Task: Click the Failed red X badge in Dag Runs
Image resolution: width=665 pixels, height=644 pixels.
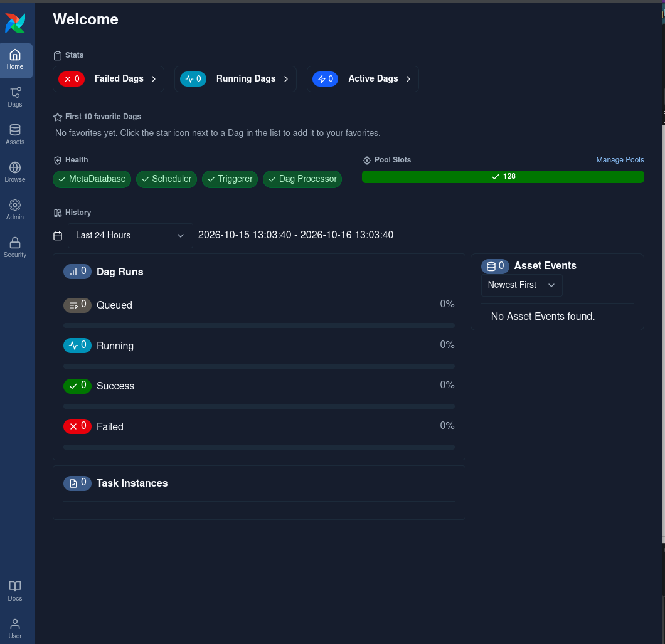Action: (x=78, y=426)
